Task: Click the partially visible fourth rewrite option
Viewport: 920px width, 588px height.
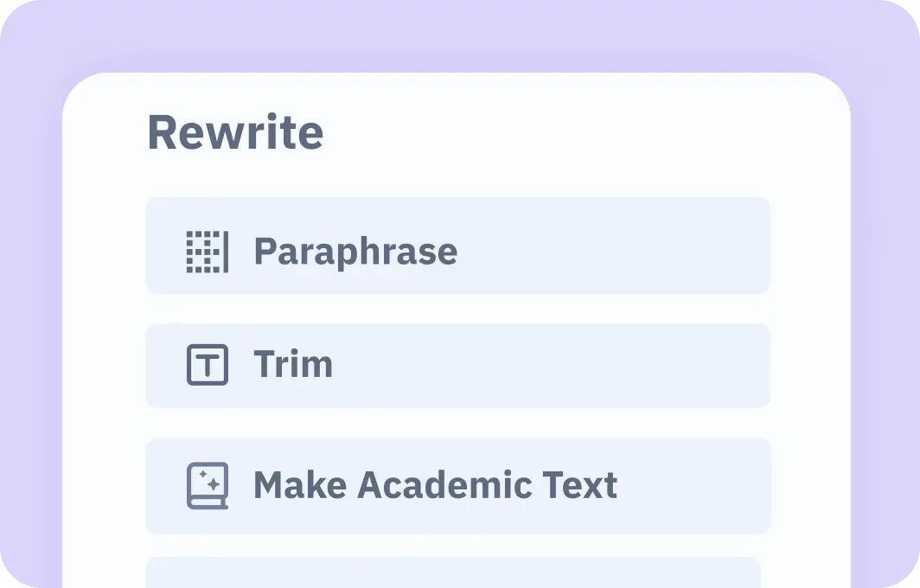Action: tap(453, 572)
